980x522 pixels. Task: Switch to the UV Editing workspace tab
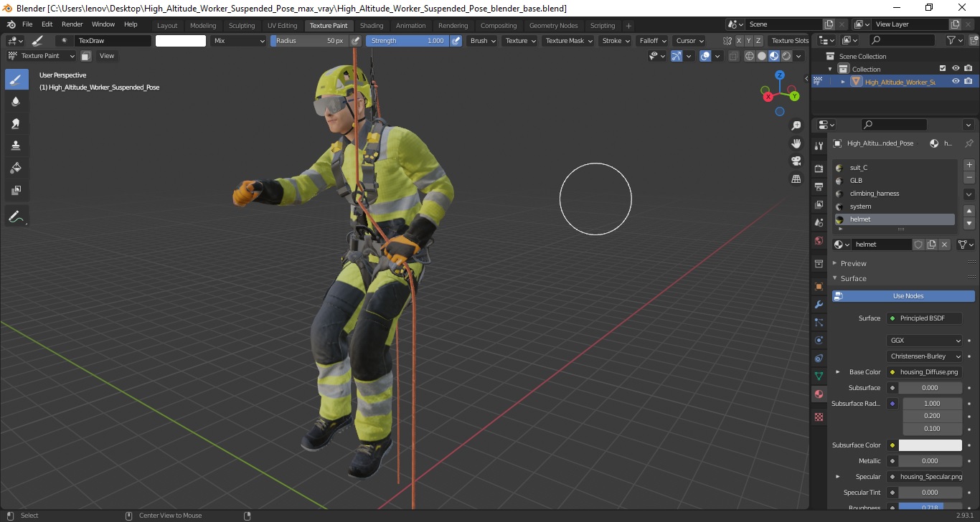tap(282, 26)
